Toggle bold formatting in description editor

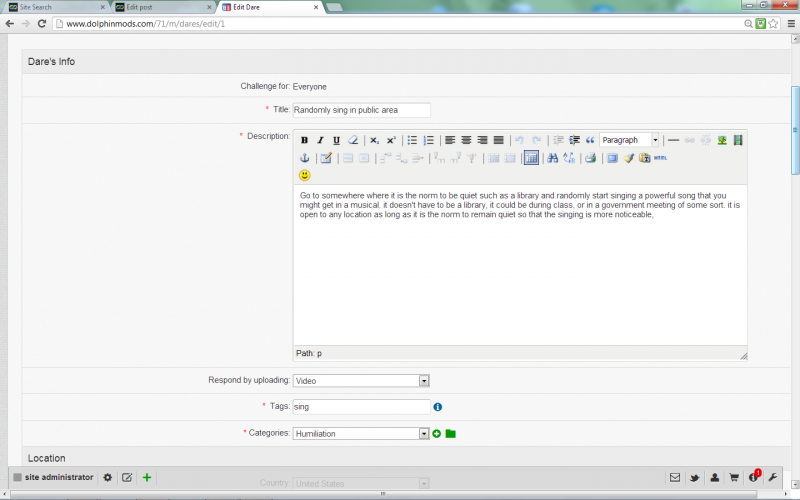pos(304,140)
